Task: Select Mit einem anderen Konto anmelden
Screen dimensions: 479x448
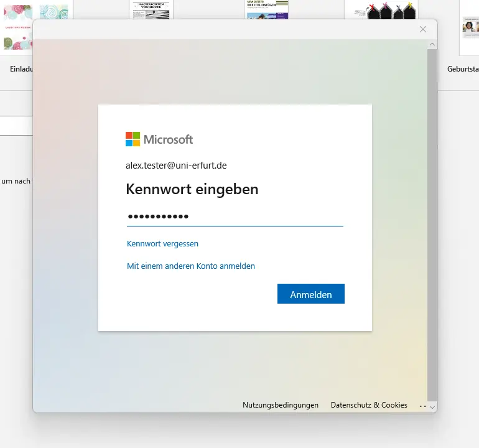Action: coord(191,266)
